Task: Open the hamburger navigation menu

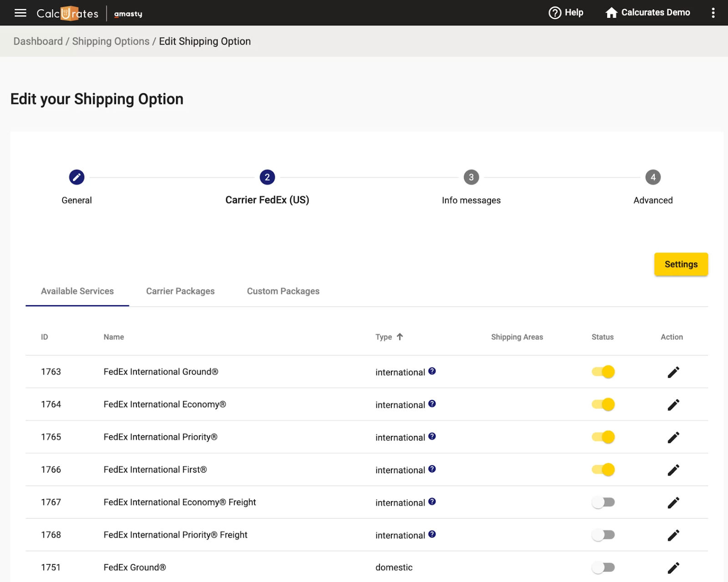Action: click(x=20, y=13)
